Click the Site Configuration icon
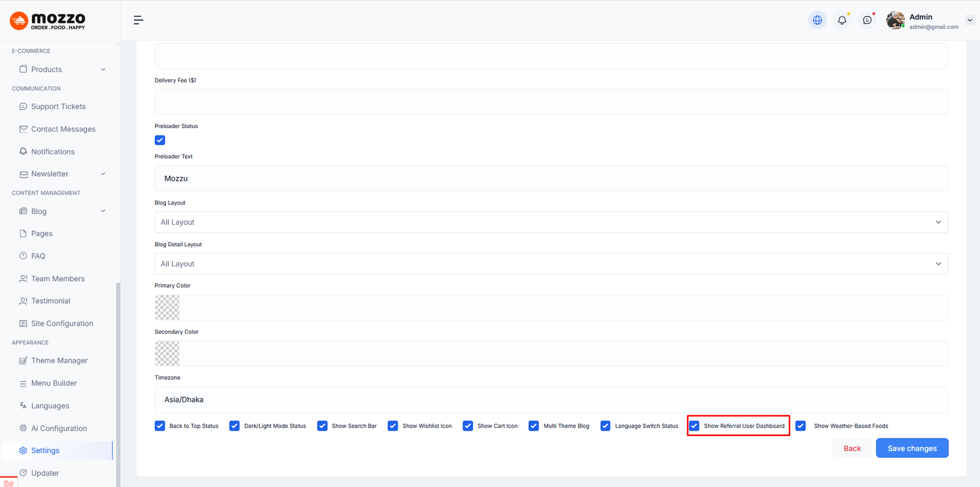 (x=23, y=323)
